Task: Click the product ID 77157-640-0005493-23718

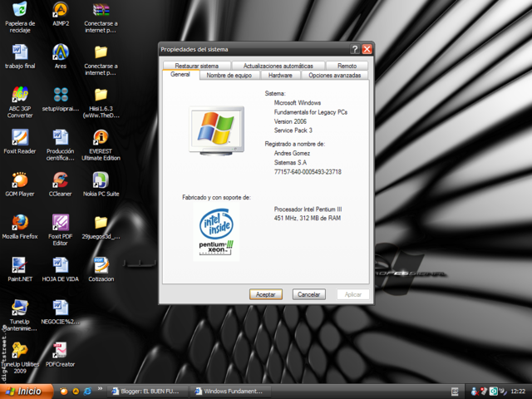Action: 308,172
